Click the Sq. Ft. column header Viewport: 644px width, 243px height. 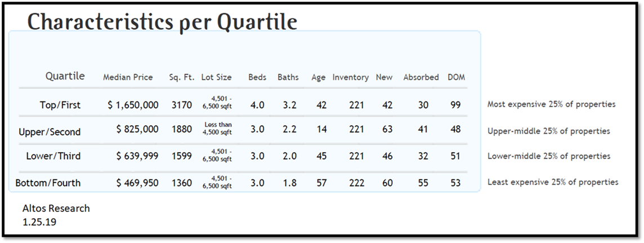181,77
